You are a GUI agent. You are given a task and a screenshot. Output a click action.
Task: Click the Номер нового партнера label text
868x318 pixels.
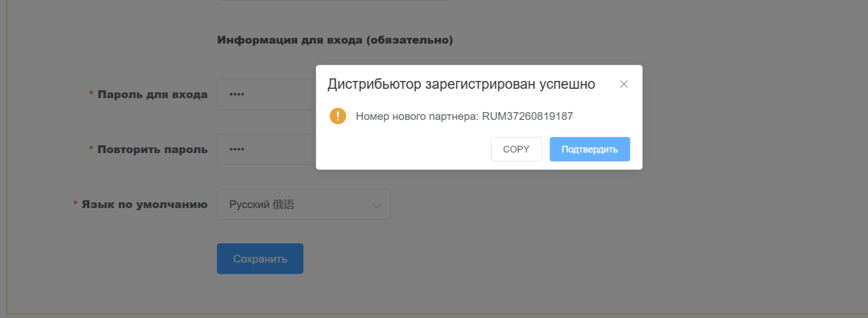tap(417, 116)
